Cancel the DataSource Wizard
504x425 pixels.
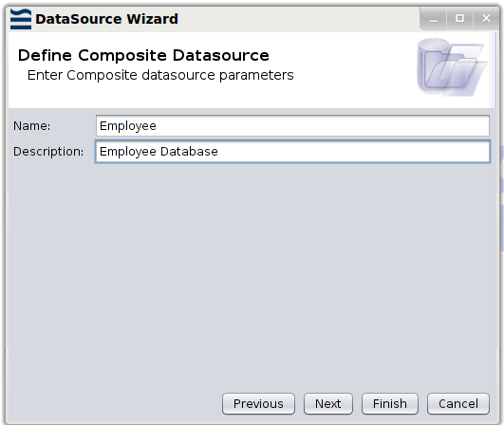point(458,404)
